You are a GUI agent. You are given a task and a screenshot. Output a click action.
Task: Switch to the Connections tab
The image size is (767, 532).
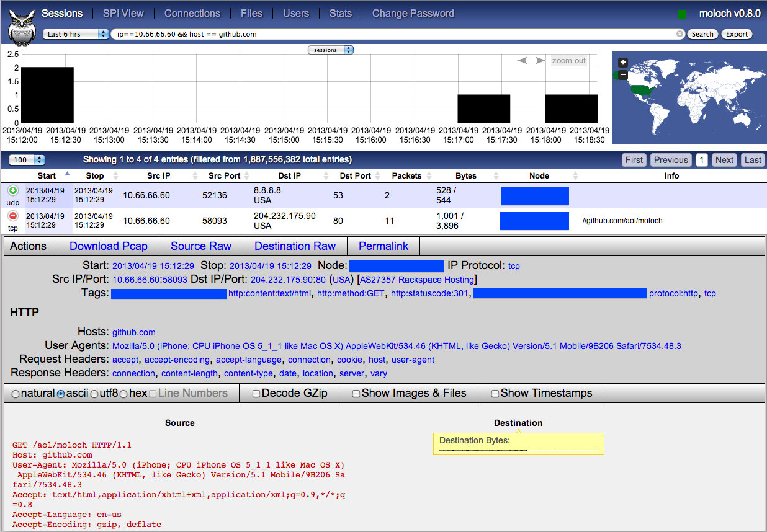tap(192, 13)
